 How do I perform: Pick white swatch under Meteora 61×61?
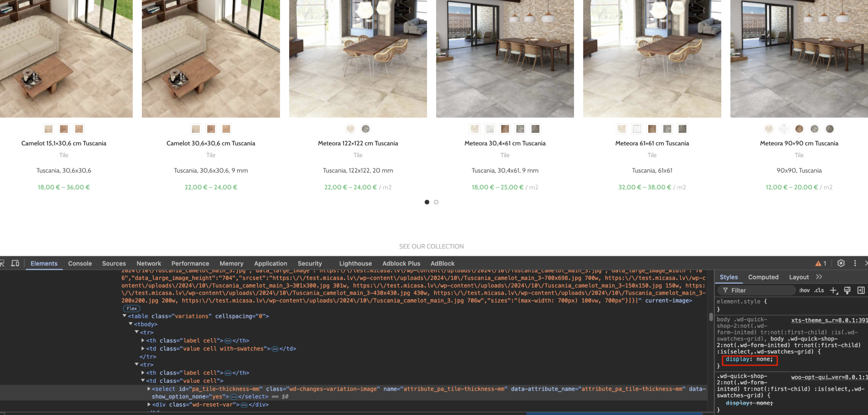637,129
